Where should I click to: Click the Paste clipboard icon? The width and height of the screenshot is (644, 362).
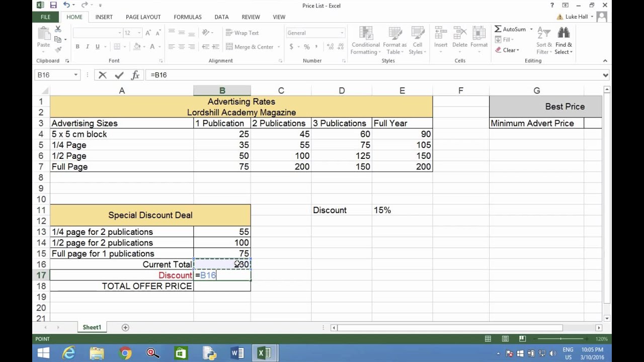point(44,33)
